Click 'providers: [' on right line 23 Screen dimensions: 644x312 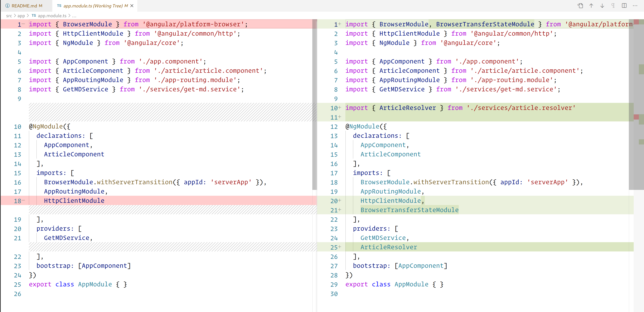375,229
